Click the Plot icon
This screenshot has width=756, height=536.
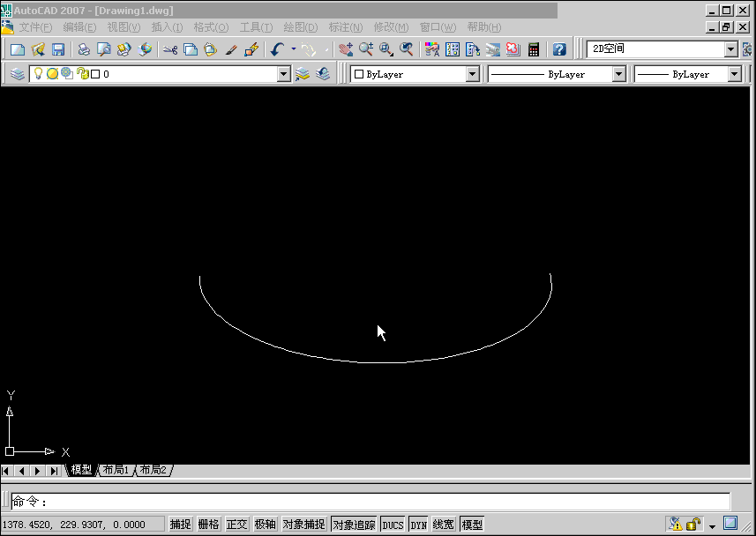coord(83,48)
